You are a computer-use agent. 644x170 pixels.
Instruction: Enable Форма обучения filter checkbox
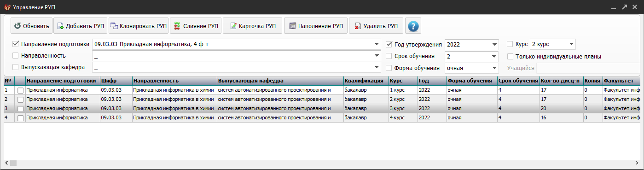tap(389, 68)
